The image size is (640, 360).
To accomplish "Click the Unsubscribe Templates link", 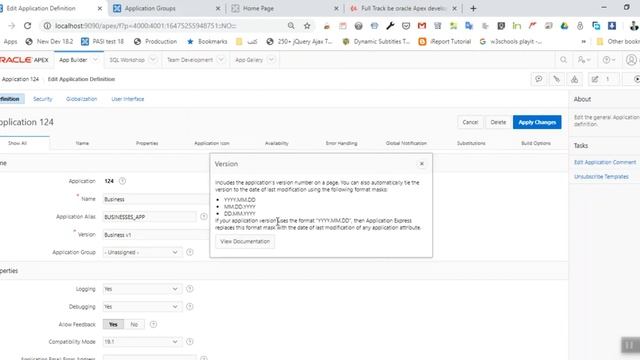I will pos(601,176).
